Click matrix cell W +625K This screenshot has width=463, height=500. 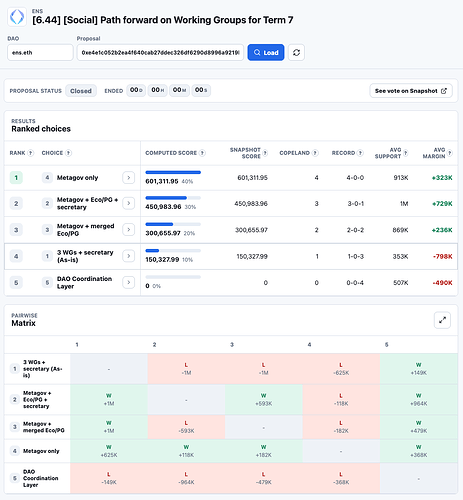(x=109, y=451)
